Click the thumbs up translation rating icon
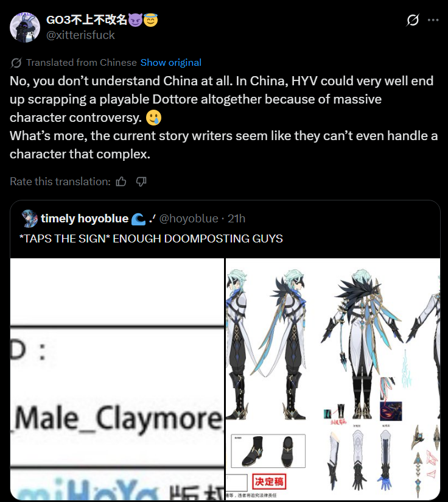This screenshot has width=448, height=502. (121, 182)
